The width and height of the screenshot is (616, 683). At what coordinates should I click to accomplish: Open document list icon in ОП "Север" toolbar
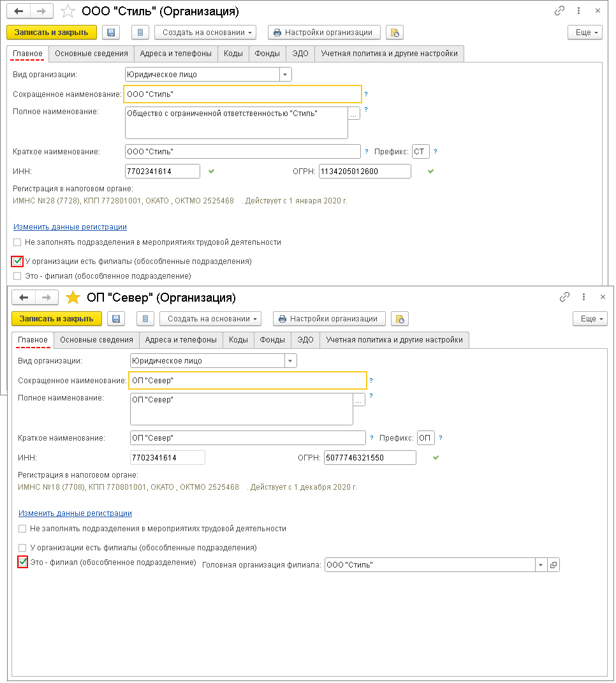pyautogui.click(x=145, y=319)
